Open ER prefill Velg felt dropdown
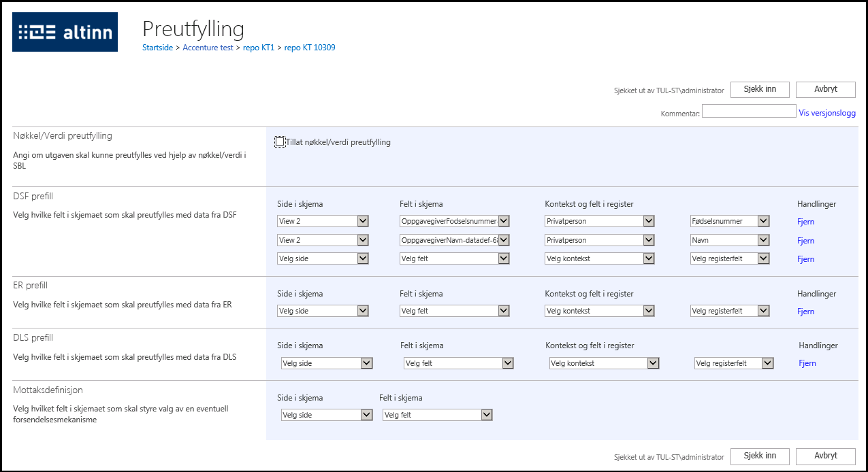 [x=454, y=311]
